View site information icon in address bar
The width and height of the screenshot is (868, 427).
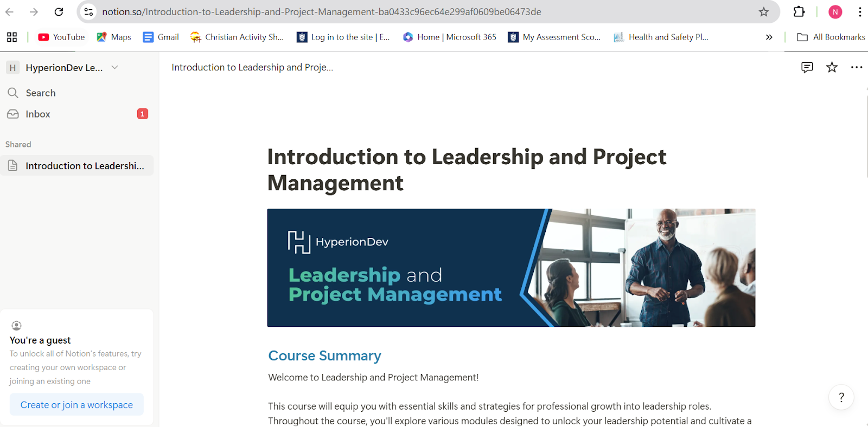pos(88,12)
